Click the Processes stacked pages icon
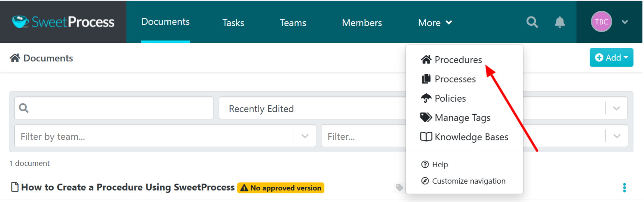The height and width of the screenshot is (202, 644). 426,79
